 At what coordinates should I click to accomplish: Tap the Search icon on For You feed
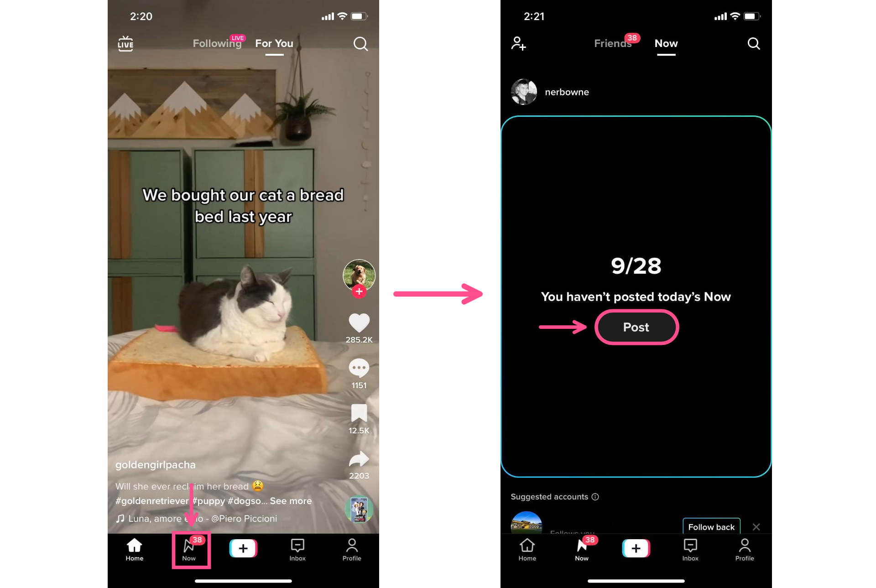[x=360, y=43]
